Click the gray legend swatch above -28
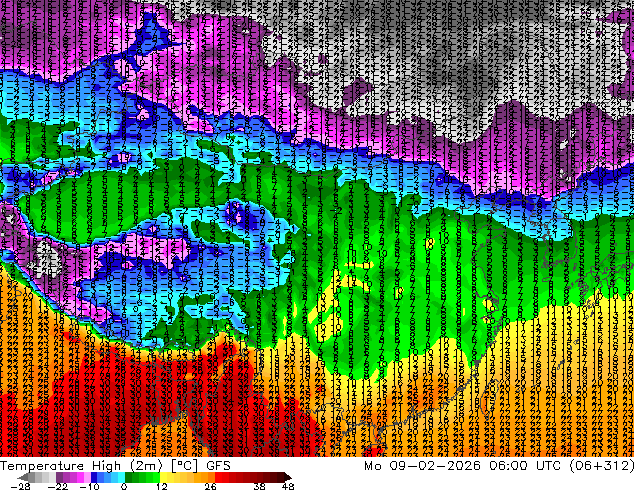Viewport: 634px width, 490px height. tap(32, 477)
